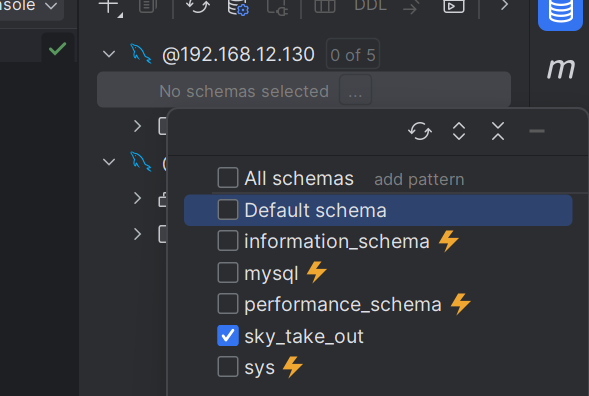Click Expand All in schema popup
This screenshot has height=396, width=589.
tap(459, 131)
